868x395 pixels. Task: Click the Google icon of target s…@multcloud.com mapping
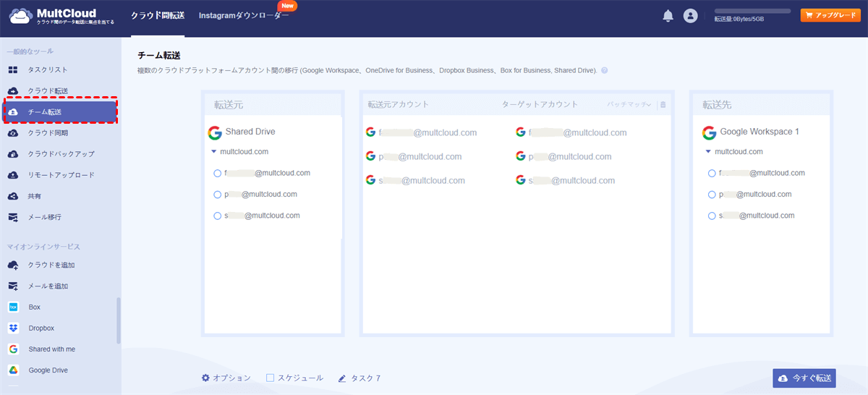click(521, 180)
